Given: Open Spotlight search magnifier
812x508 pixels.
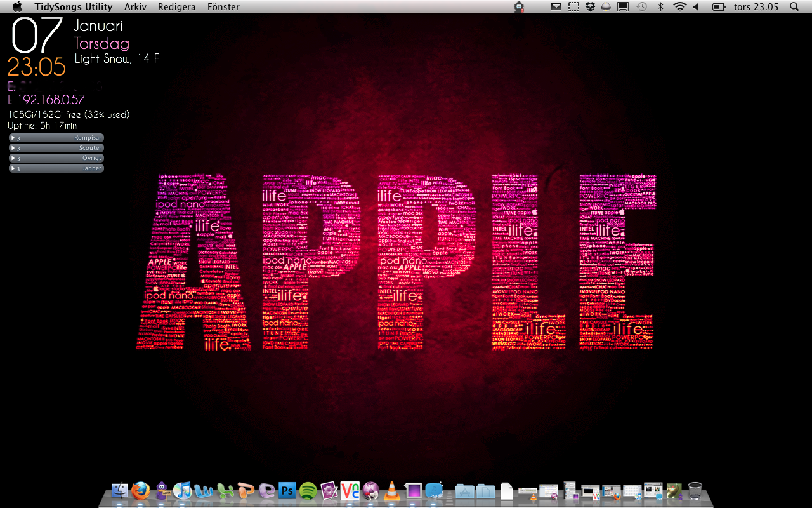Looking at the screenshot, I should pos(794,6).
